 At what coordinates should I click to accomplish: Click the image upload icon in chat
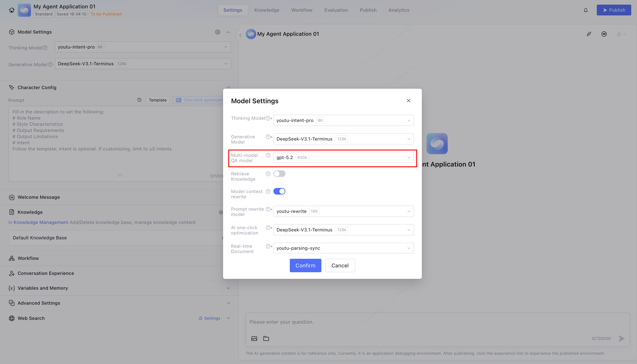click(254, 338)
